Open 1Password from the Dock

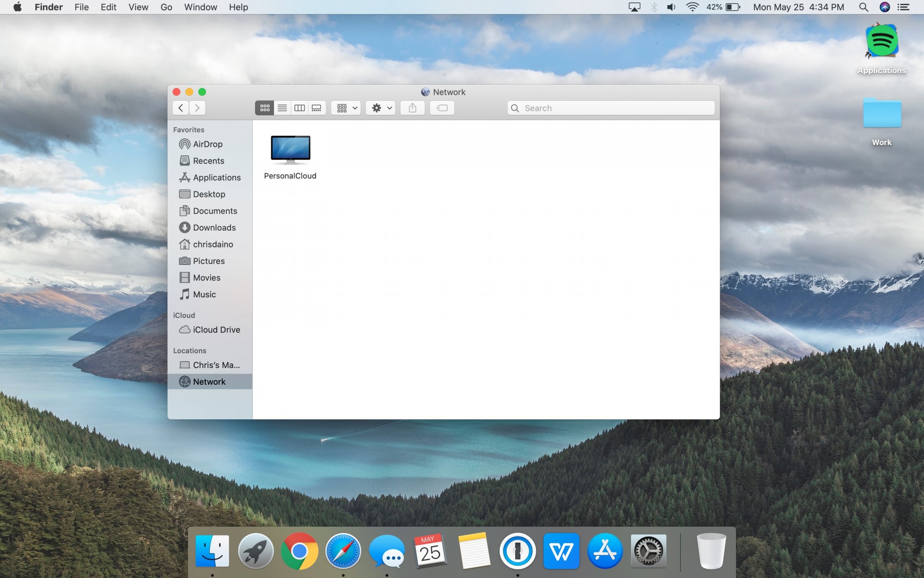(517, 551)
